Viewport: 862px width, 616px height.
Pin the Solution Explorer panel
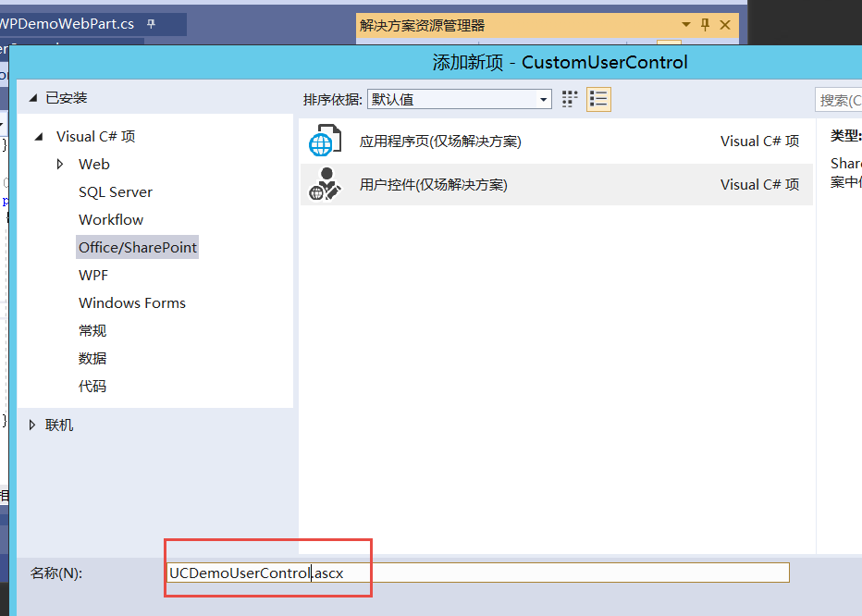[x=706, y=24]
